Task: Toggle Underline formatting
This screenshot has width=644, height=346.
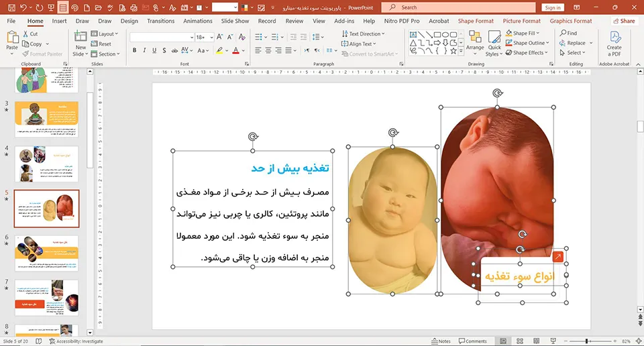Action: [x=154, y=50]
